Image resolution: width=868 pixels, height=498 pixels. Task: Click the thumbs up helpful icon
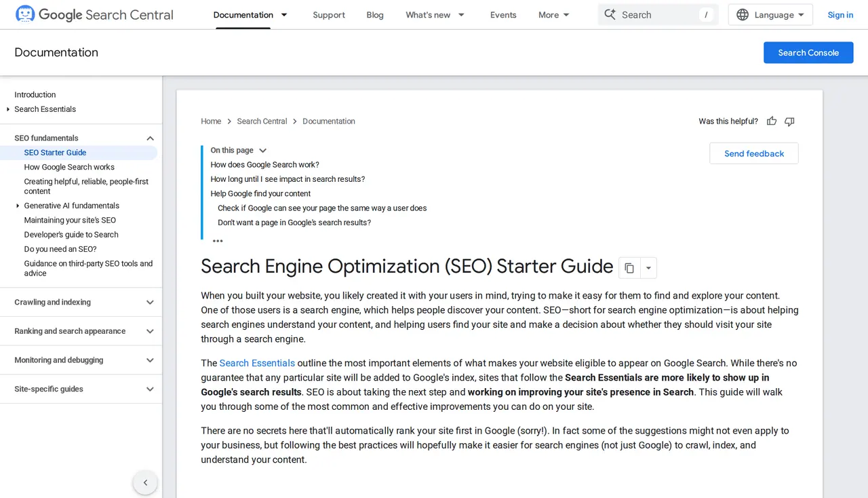772,121
